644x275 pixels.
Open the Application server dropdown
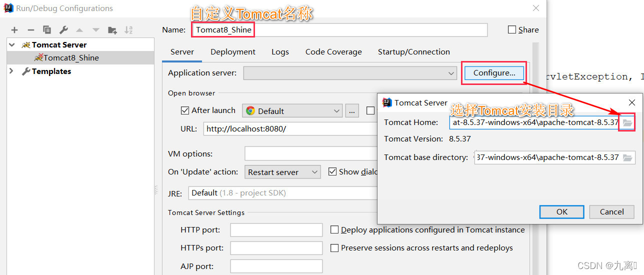[x=350, y=73]
